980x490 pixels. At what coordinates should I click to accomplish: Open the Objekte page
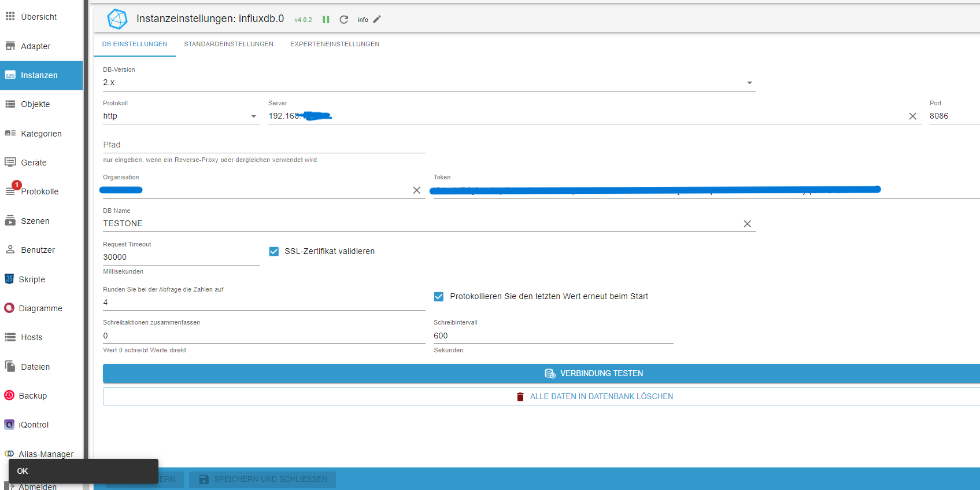click(42, 104)
